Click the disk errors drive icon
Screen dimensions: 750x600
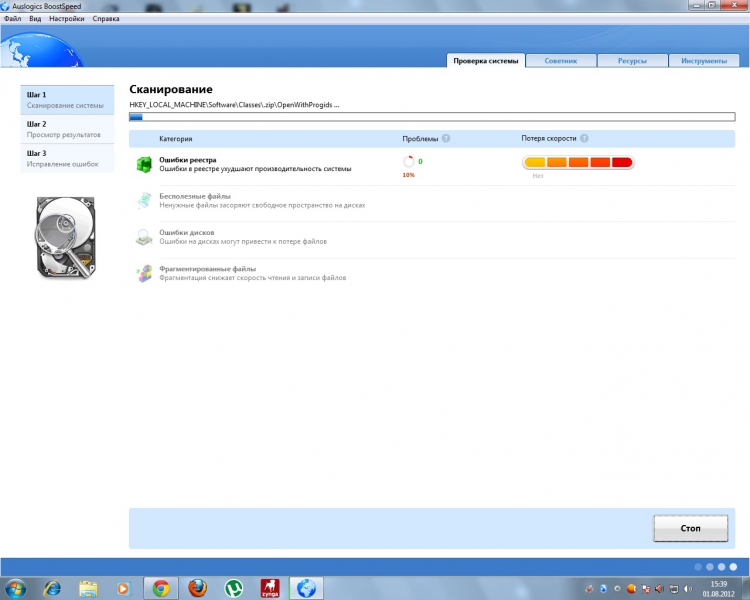coord(144,237)
